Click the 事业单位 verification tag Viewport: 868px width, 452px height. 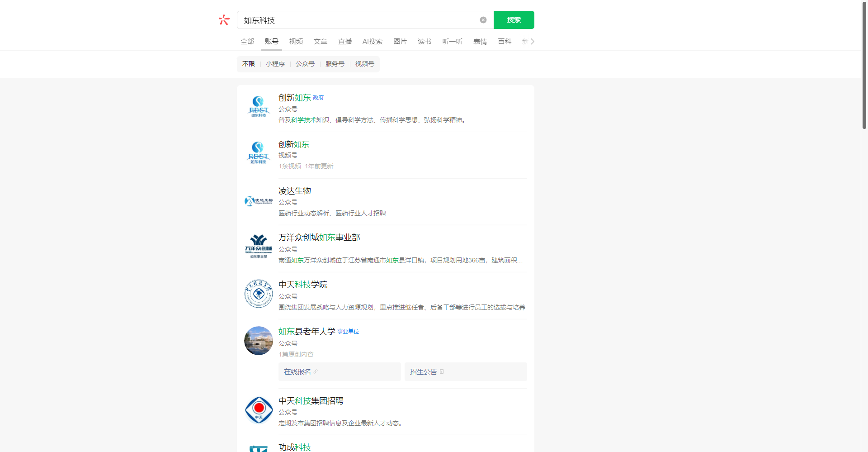pos(348,332)
